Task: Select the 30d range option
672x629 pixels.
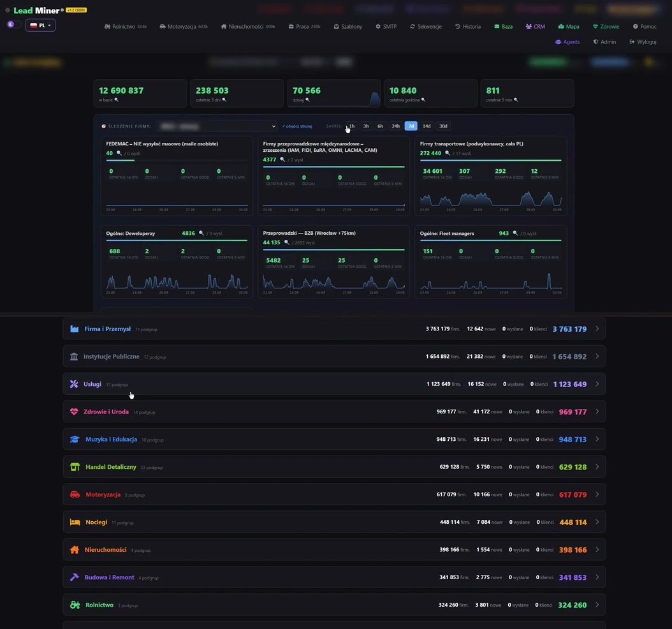Action: click(443, 126)
